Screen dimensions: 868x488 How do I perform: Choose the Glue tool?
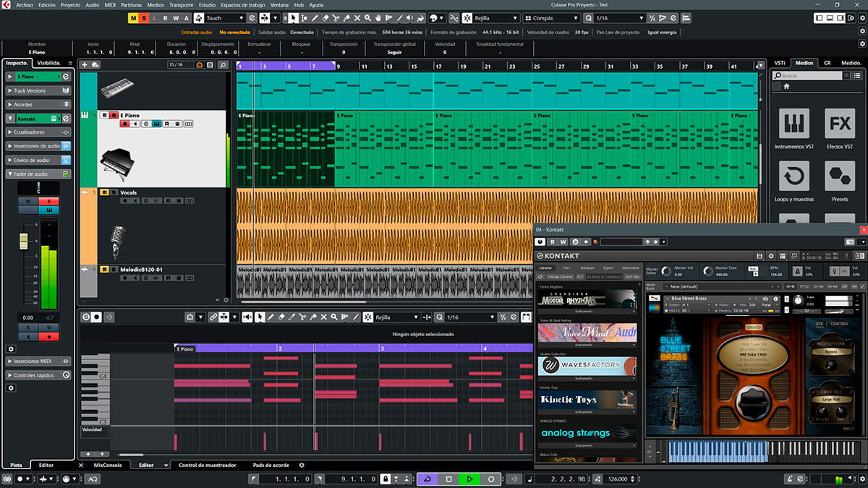346,18
